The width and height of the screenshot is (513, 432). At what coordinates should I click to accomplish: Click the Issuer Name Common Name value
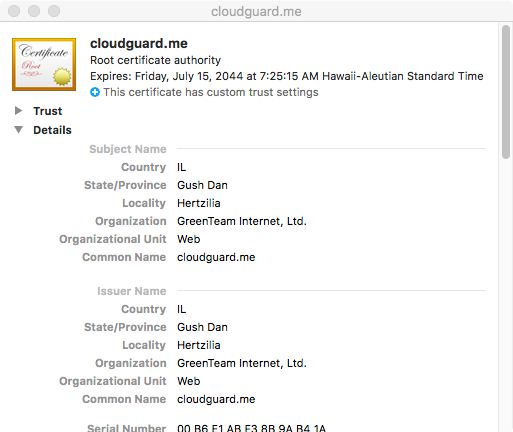[216, 399]
